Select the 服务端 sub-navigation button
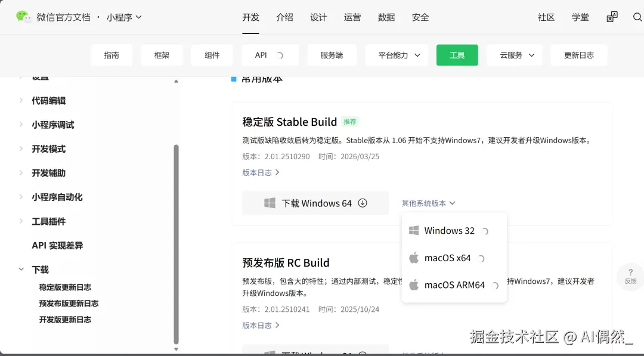The height and width of the screenshot is (356, 644). click(332, 55)
